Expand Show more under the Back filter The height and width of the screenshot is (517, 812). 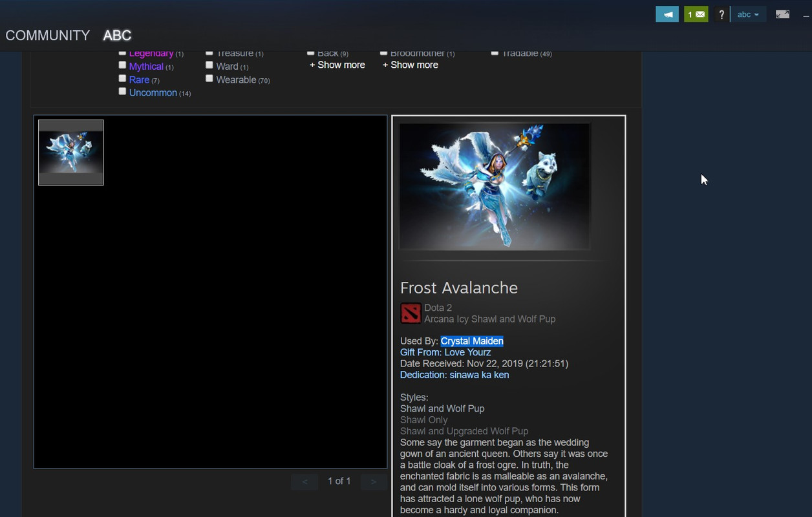click(337, 65)
